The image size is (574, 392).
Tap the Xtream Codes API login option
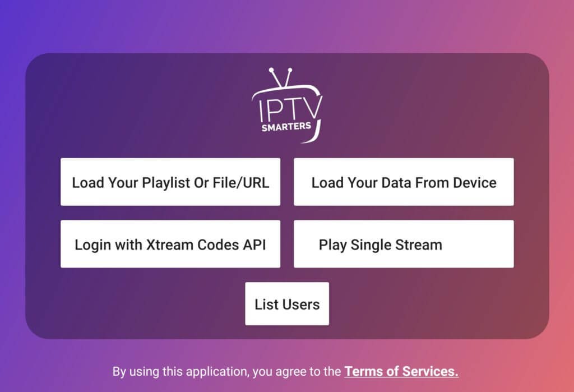tap(170, 244)
